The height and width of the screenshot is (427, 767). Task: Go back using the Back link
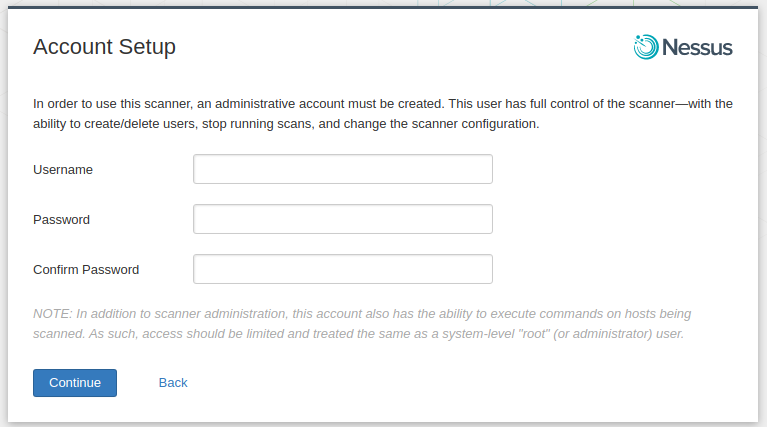tap(173, 383)
